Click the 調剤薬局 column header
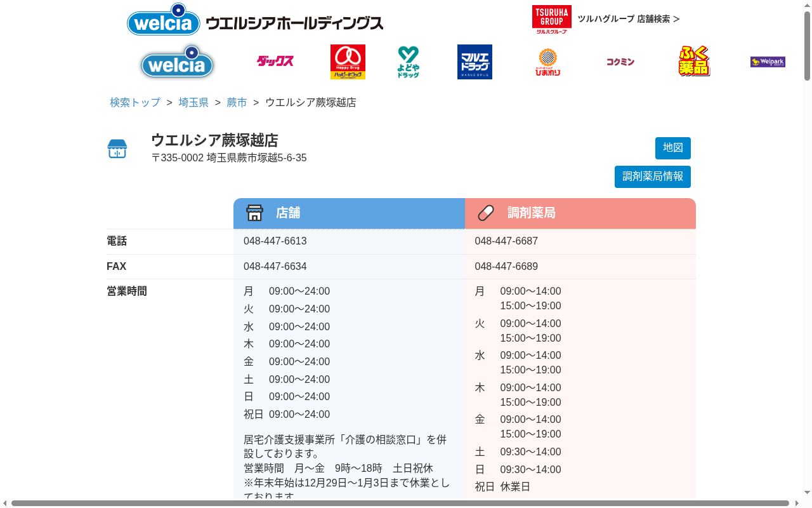 point(580,213)
